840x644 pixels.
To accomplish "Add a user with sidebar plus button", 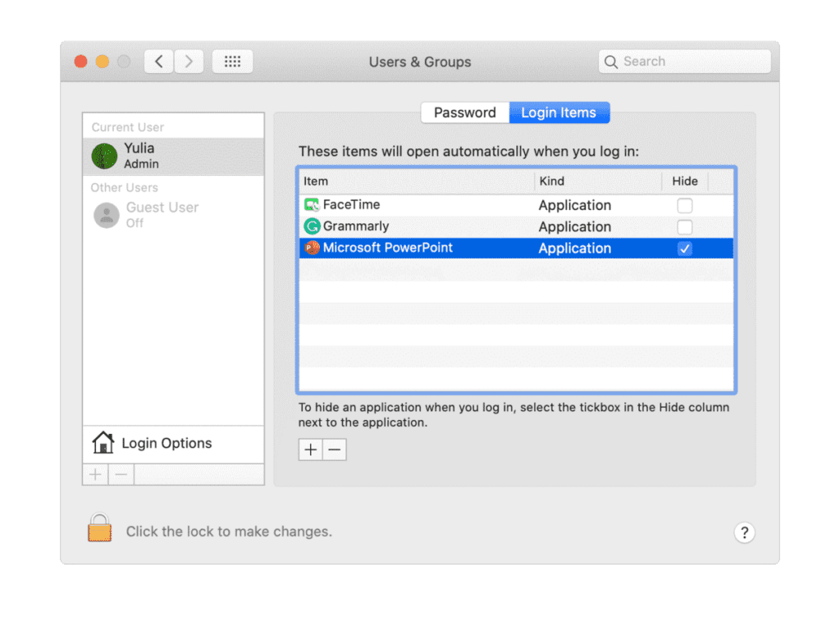I will [95, 475].
